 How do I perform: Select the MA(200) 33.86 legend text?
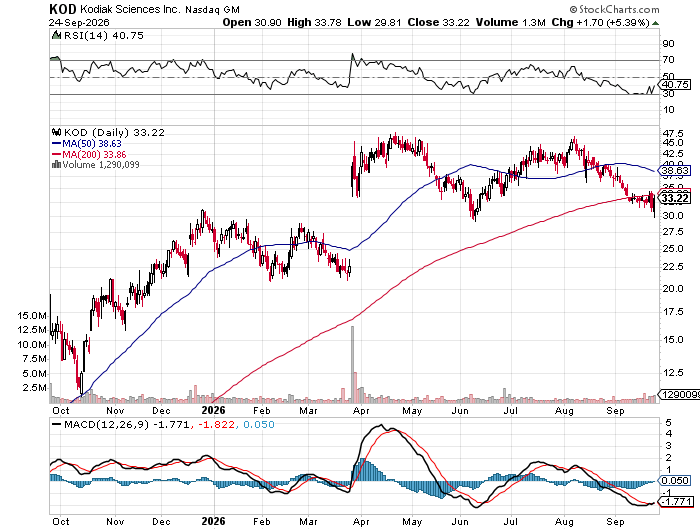tap(94, 154)
